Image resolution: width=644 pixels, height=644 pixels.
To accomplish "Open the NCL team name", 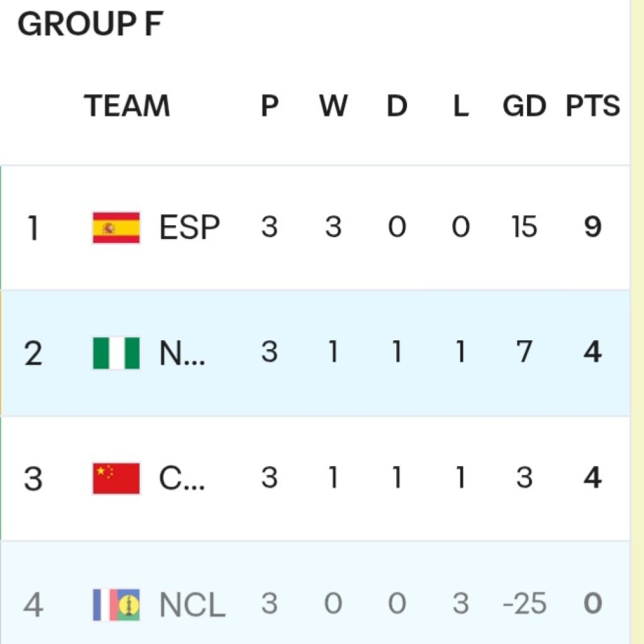I will (x=192, y=604).
